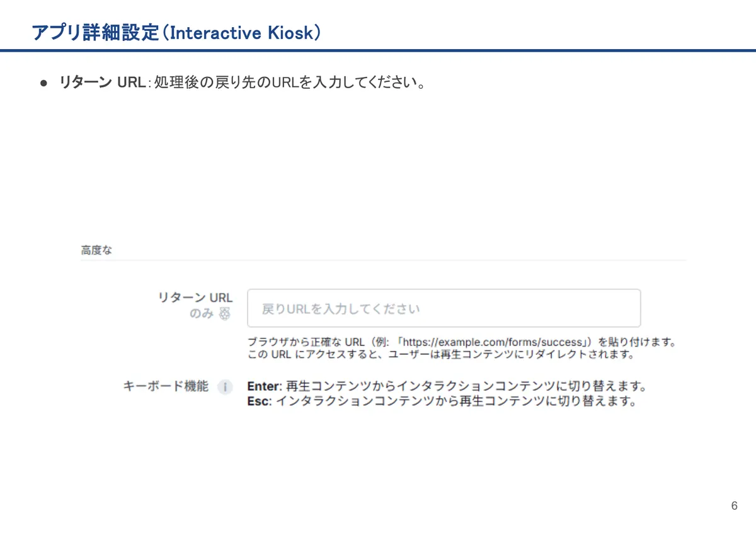Click the page number 6

pos(734,506)
